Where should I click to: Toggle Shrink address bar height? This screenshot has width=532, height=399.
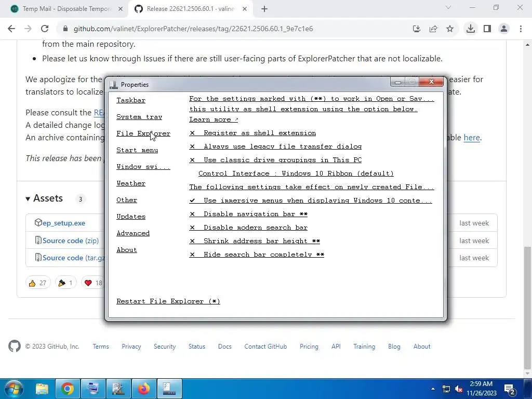(x=255, y=241)
